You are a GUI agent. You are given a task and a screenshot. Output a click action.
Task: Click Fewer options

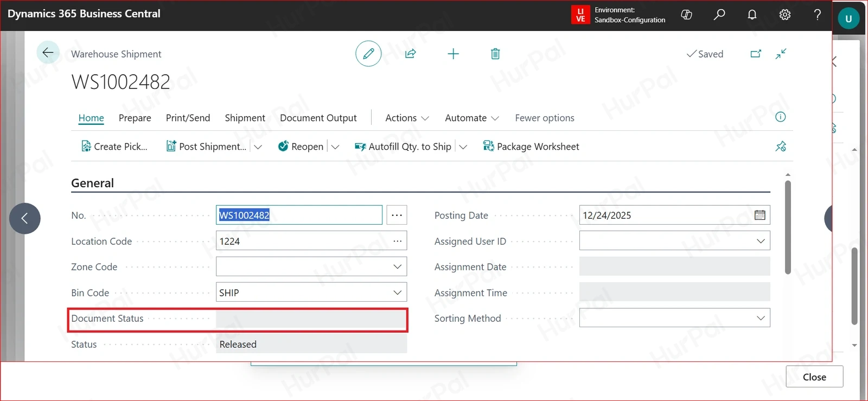click(545, 118)
